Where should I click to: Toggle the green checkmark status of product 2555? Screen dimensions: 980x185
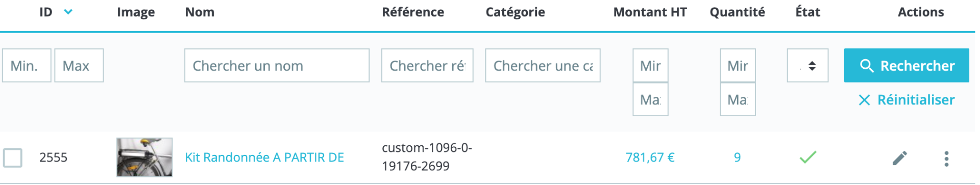[808, 157]
